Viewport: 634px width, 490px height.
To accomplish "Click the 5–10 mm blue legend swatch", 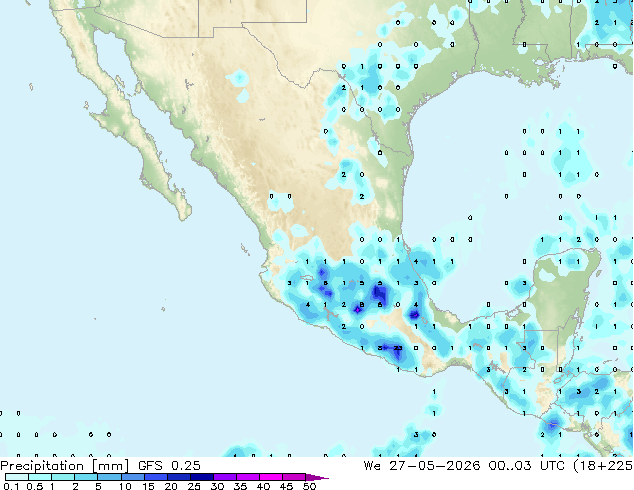I will click(109, 477).
